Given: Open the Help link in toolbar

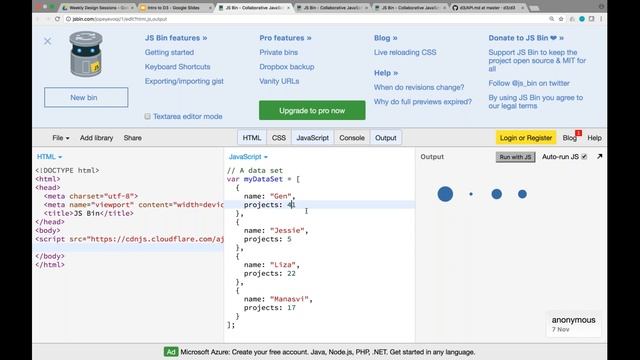Looking at the screenshot, I should coord(594,138).
